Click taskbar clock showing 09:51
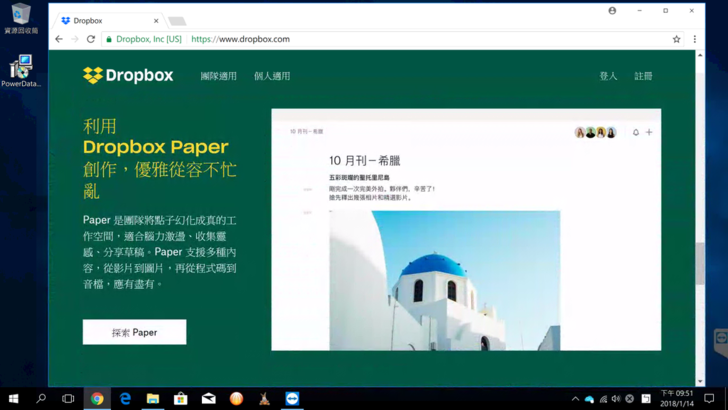Image resolution: width=728 pixels, height=410 pixels. coord(677,398)
